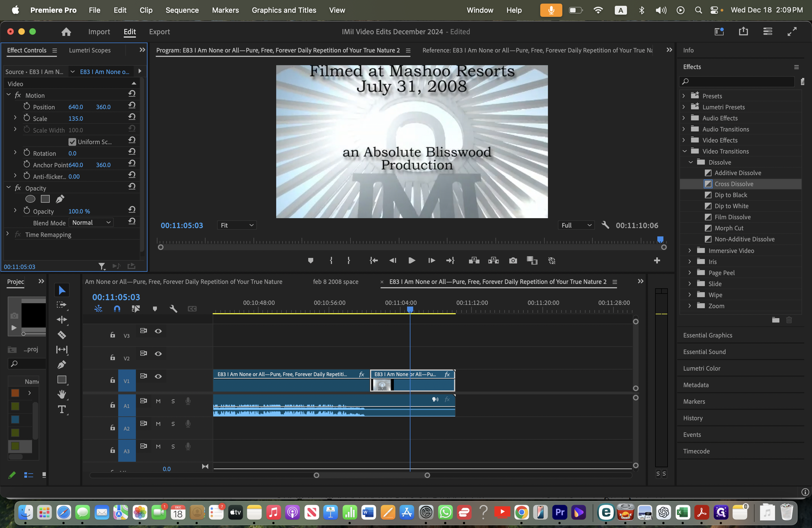Open the Sequence menu

[182, 10]
